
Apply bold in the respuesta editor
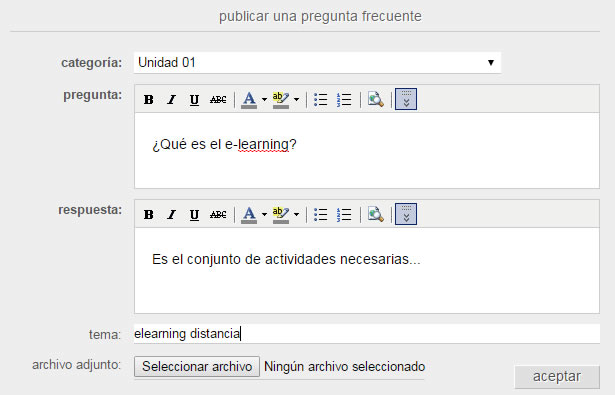tap(149, 215)
